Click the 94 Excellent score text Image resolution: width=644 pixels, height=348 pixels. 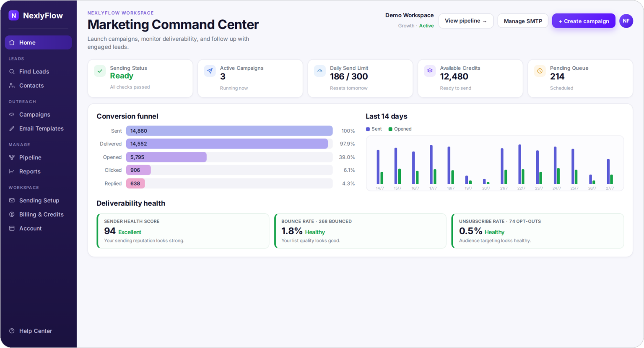[x=122, y=231]
